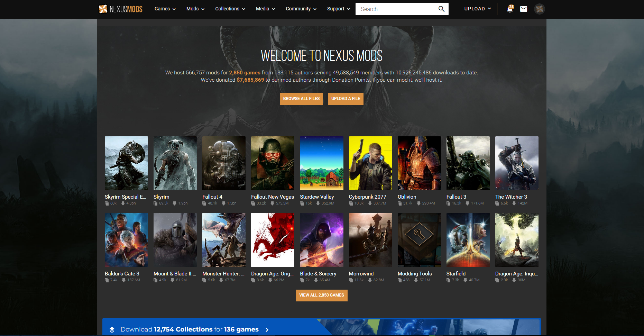
Task: Open the Dragon Age: Origins cover
Action: coord(273,240)
